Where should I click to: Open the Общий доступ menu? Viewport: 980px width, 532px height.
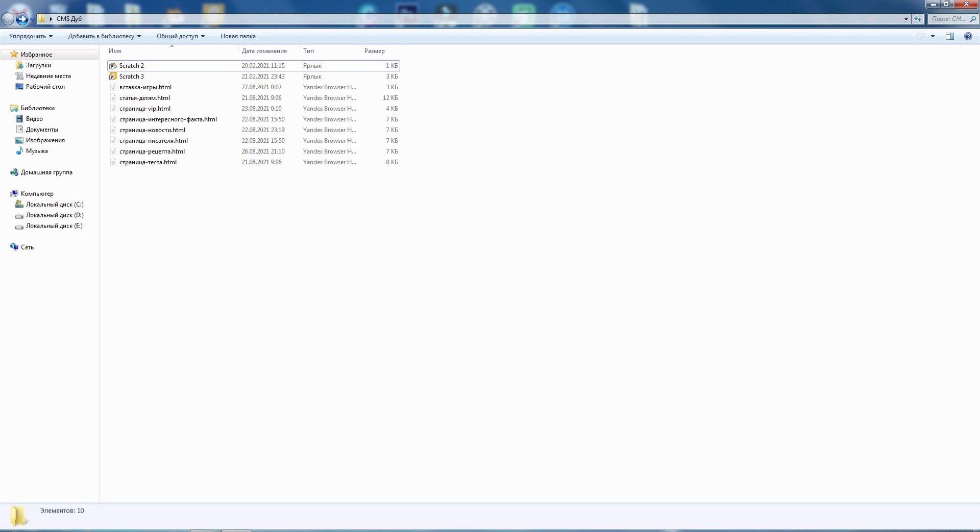click(180, 36)
